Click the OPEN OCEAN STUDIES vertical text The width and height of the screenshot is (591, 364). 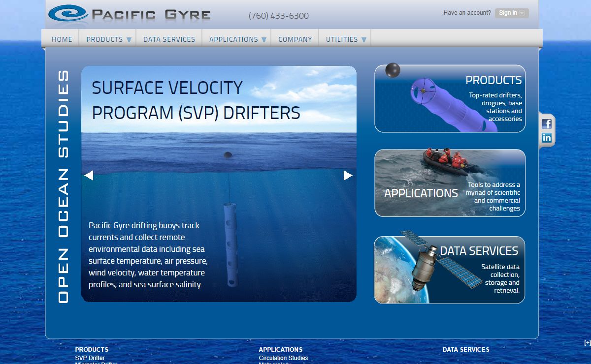point(63,186)
